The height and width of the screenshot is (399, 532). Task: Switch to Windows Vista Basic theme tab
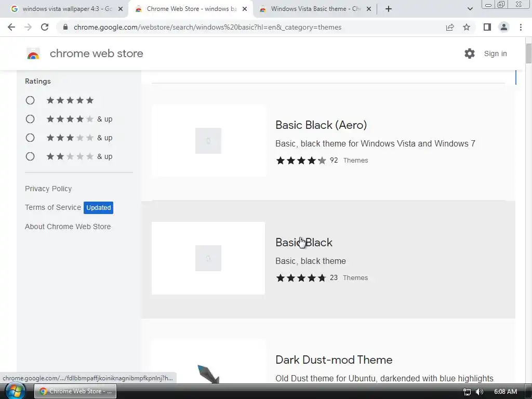click(315, 9)
